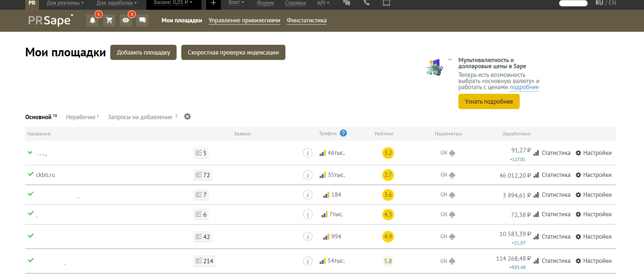Click the RU / EN language switcher
This screenshot has height=274, width=644.
pyautogui.click(x=606, y=3)
